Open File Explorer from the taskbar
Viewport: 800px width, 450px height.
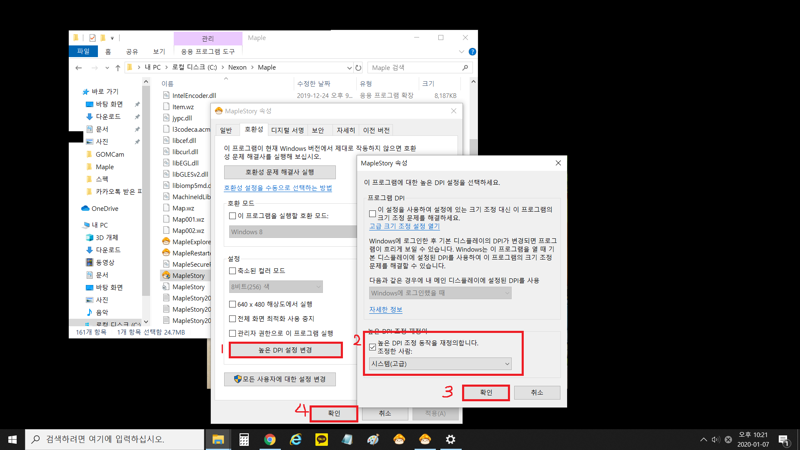(218, 439)
